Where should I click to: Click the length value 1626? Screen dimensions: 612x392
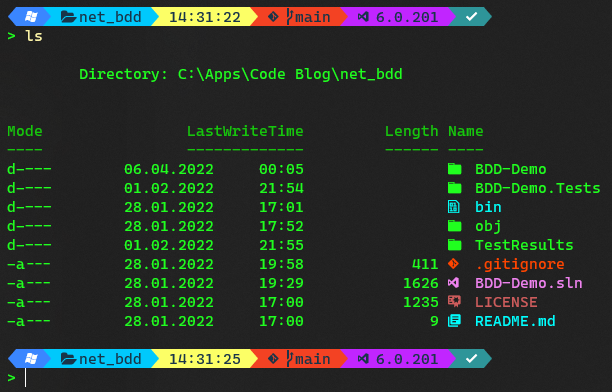click(420, 283)
